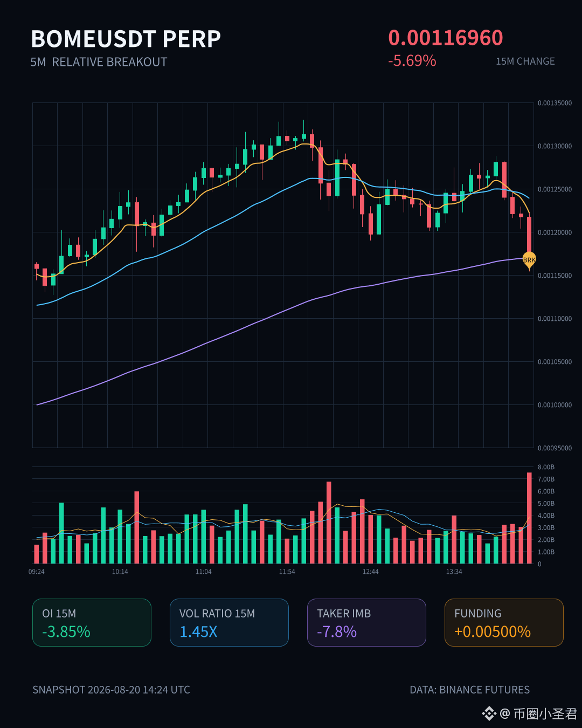Image resolution: width=582 pixels, height=728 pixels.
Task: Click the @币圈小圣君 watermark handle
Action: coord(538,714)
